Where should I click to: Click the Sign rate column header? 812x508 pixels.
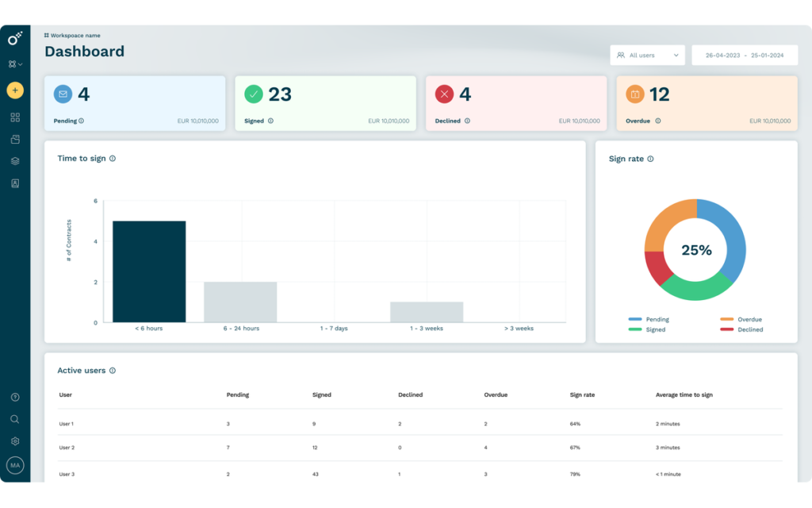point(582,395)
